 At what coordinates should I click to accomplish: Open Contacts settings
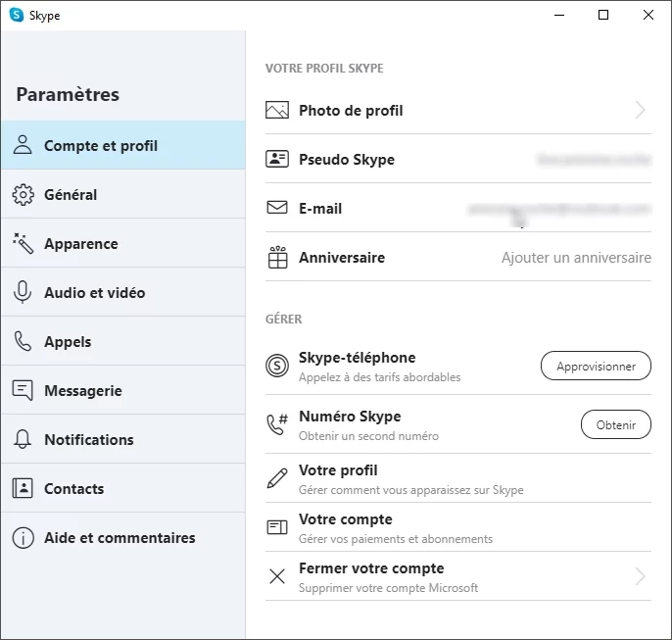pyautogui.click(x=123, y=488)
